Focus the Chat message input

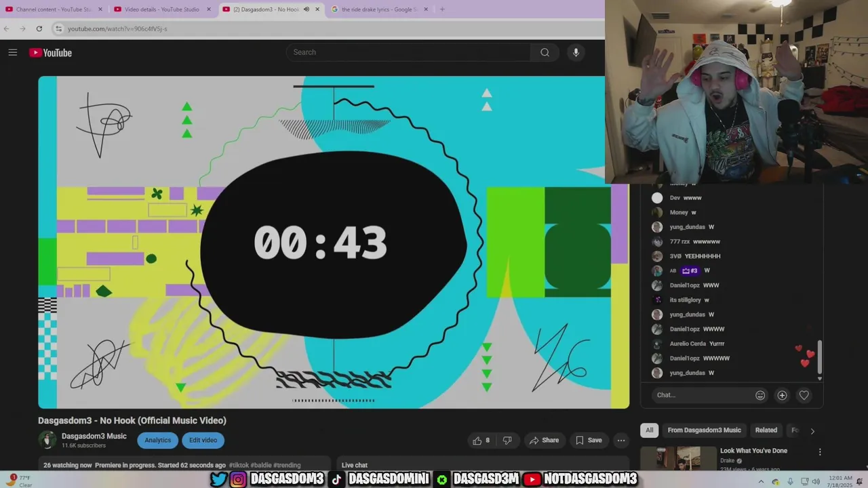tap(702, 395)
